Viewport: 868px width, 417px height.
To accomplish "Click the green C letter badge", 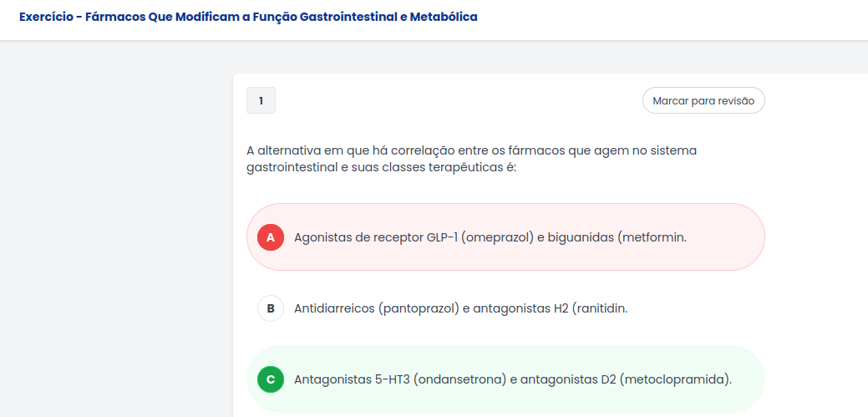I will tap(270, 379).
